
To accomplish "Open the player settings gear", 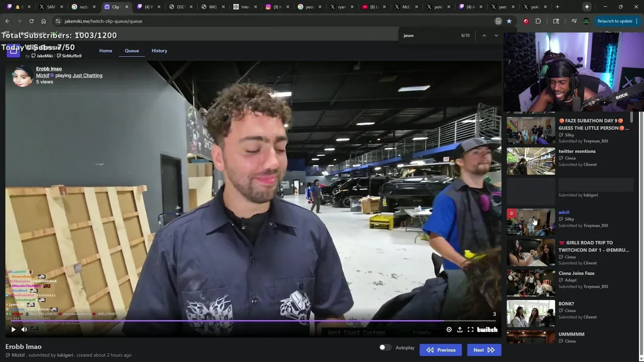I will pos(449,329).
